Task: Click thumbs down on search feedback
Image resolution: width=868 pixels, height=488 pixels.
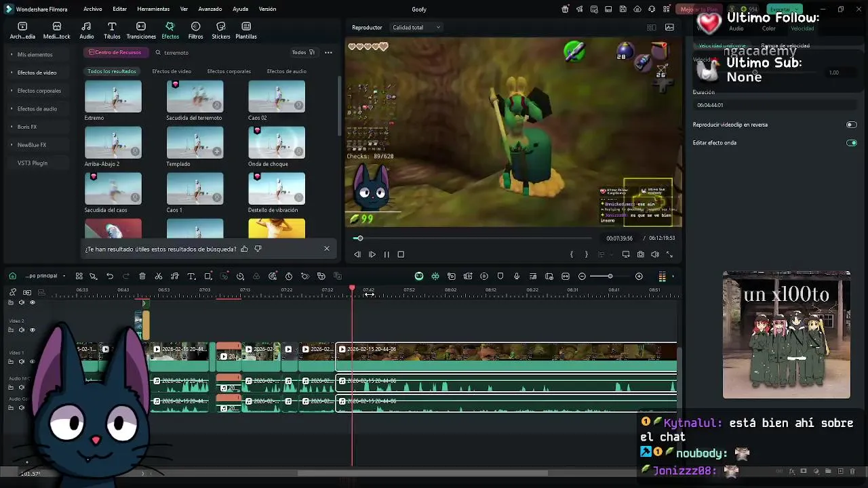Action: pos(258,249)
